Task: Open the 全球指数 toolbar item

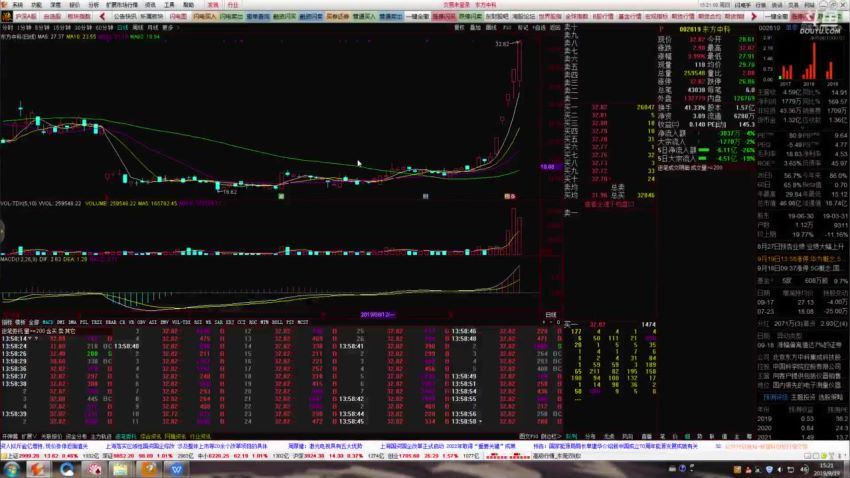Action: click(x=576, y=16)
